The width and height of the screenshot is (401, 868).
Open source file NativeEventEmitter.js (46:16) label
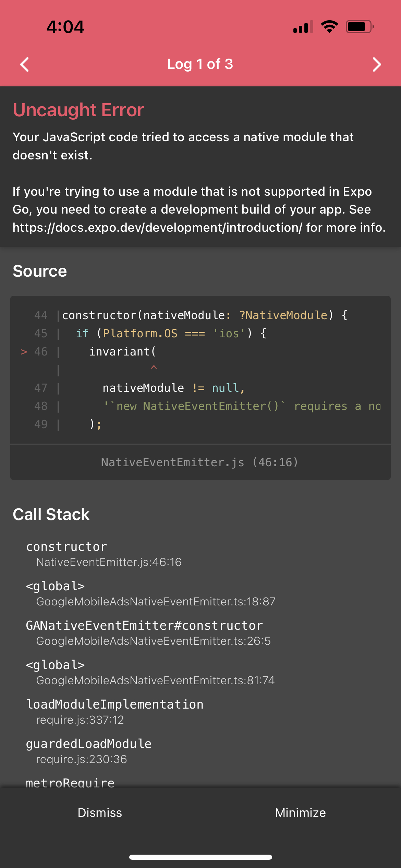(200, 462)
